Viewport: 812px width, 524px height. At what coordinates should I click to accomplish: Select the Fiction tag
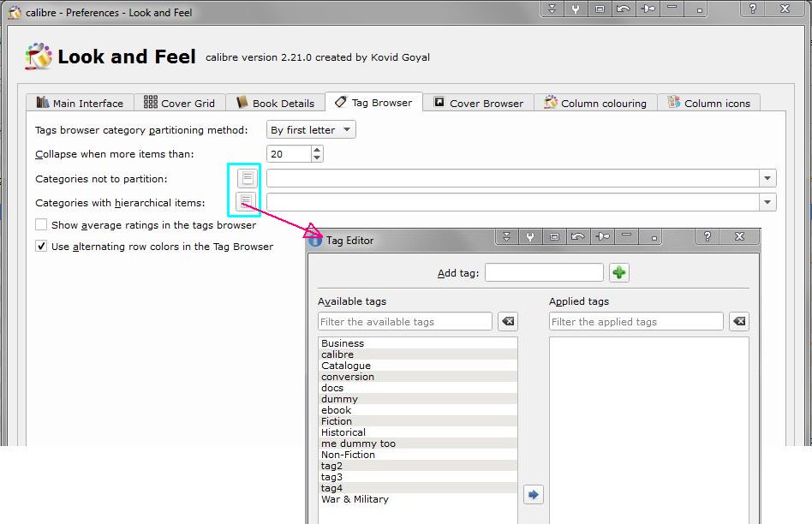418,421
